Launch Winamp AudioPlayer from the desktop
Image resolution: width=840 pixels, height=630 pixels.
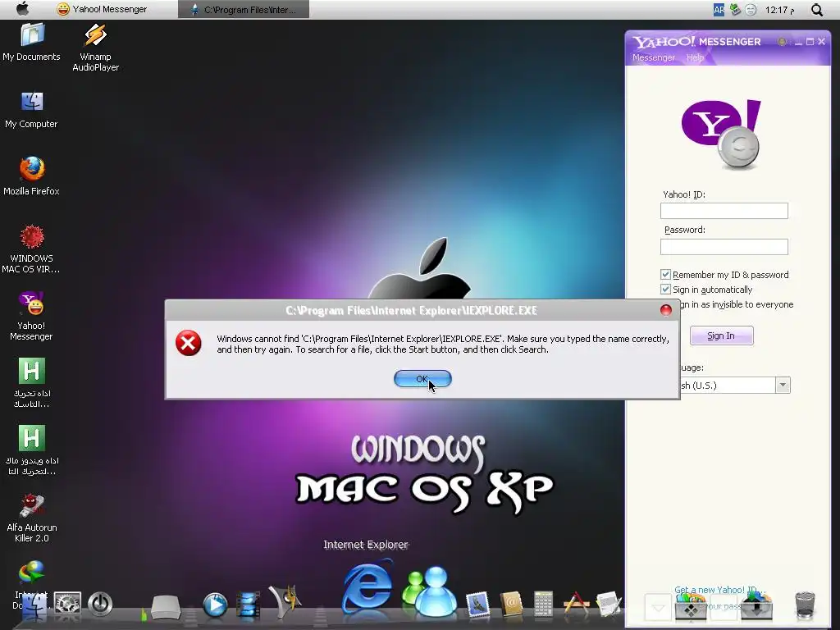95,47
